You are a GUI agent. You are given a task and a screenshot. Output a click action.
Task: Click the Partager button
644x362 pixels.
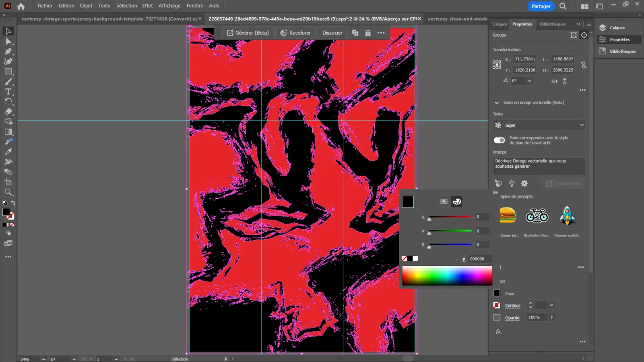(541, 6)
